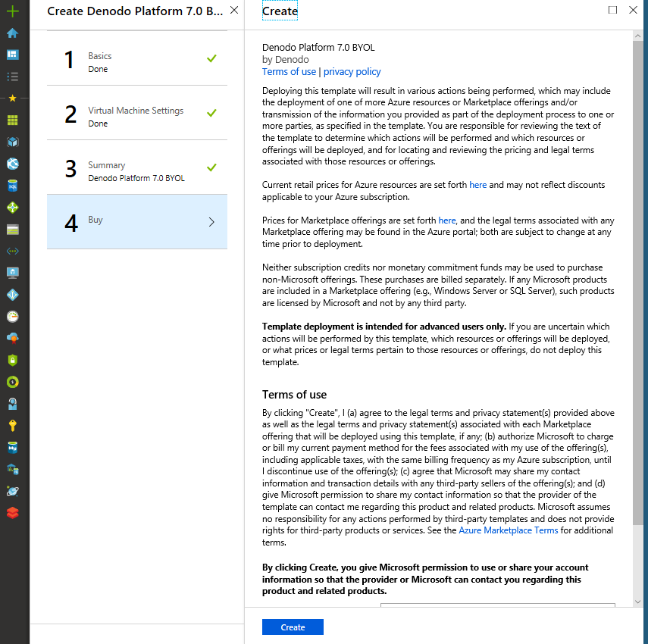Viewport: 648px width, 644px height.
Task: Click 'here' link for Azure retail prices
Action: click(x=477, y=185)
